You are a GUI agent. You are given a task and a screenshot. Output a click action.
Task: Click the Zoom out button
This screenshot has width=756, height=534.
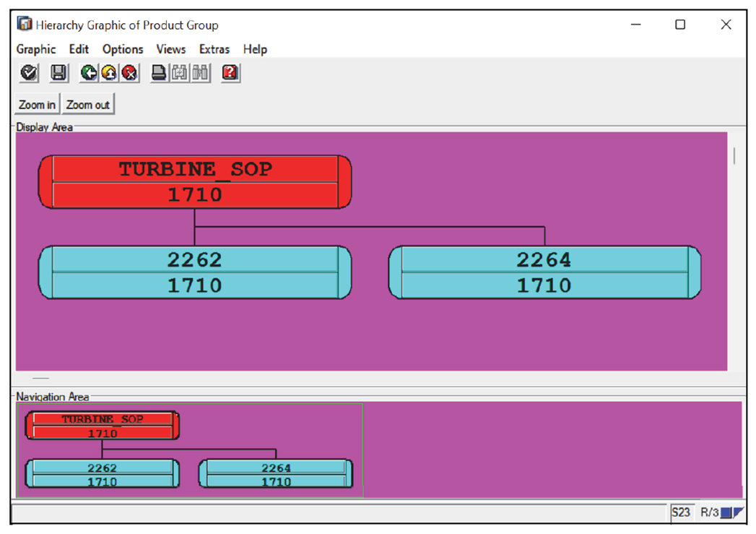click(x=88, y=105)
